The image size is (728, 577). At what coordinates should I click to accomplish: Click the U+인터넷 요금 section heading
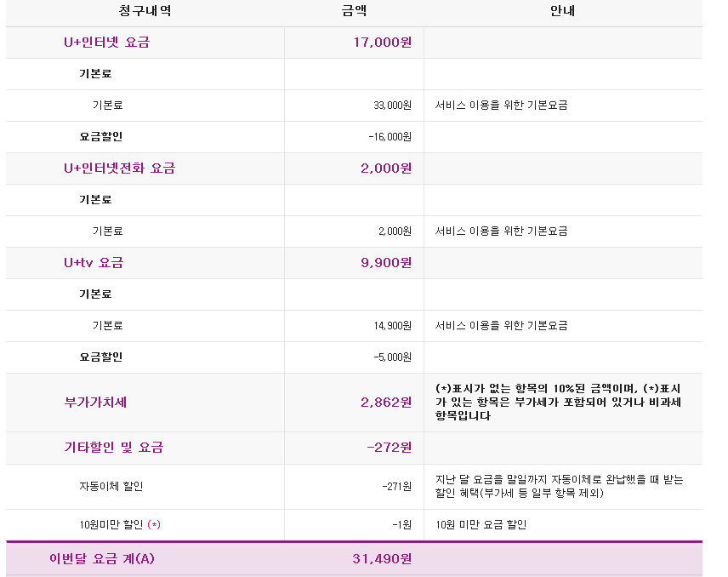[x=106, y=43]
